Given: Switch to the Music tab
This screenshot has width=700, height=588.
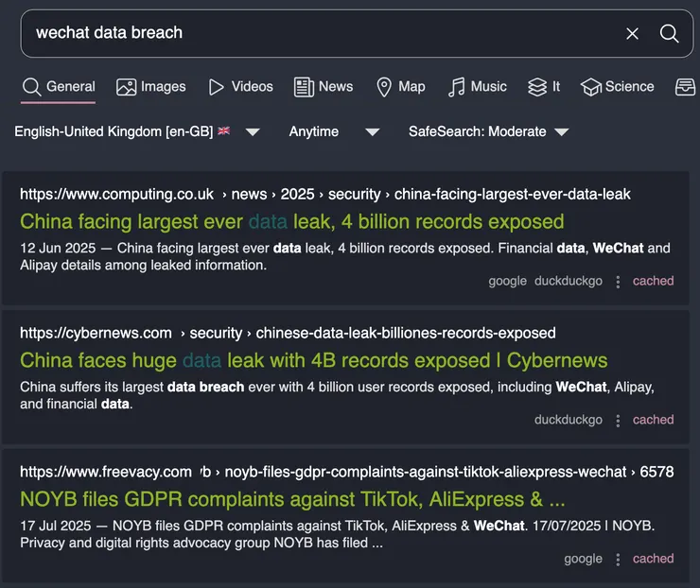Looking at the screenshot, I should 478,87.
